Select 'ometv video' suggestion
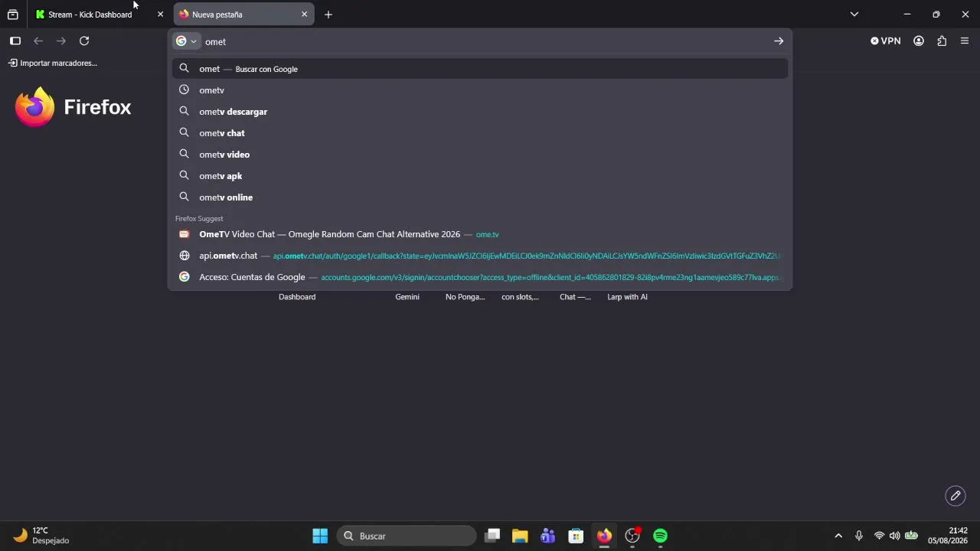The image size is (980, 551). (480, 155)
